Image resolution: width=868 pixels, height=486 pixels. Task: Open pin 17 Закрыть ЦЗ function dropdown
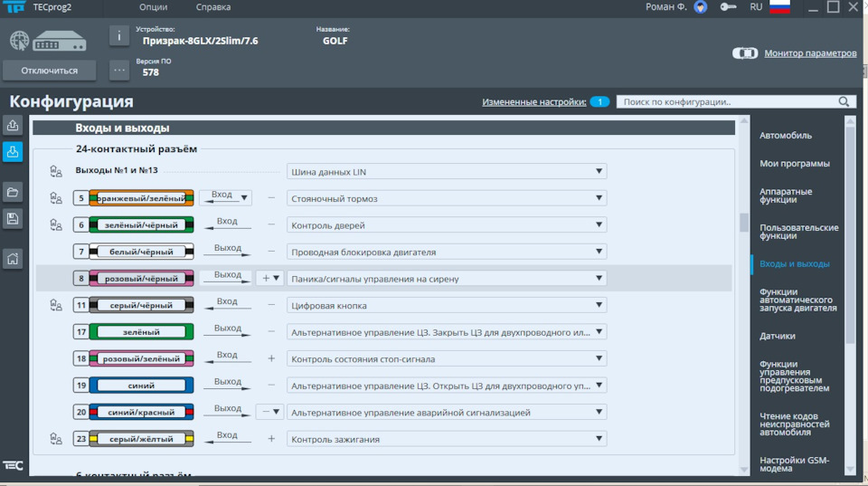click(446, 332)
